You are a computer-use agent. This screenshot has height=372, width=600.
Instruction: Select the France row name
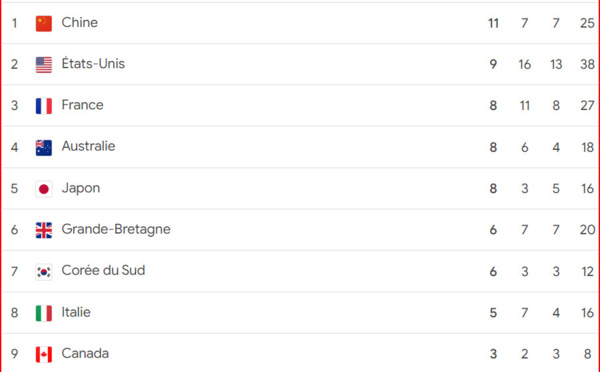pyautogui.click(x=82, y=105)
